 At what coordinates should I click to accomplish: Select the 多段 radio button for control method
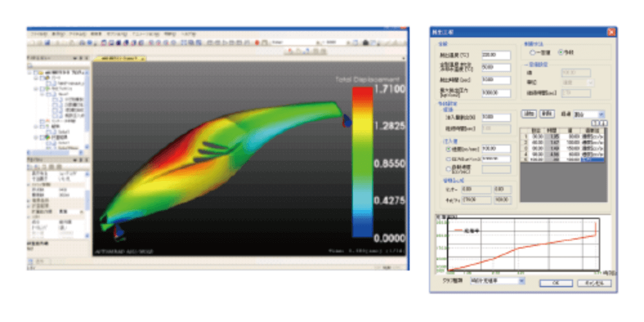coord(560,52)
